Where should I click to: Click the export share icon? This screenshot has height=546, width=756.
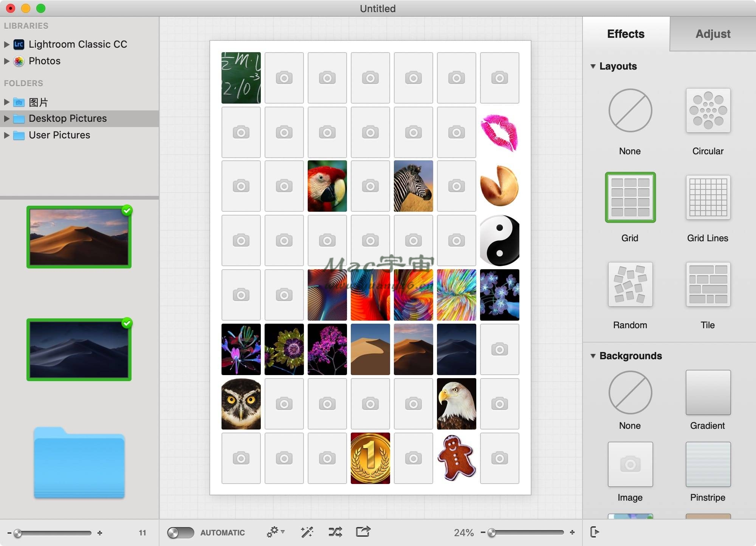coord(363,532)
